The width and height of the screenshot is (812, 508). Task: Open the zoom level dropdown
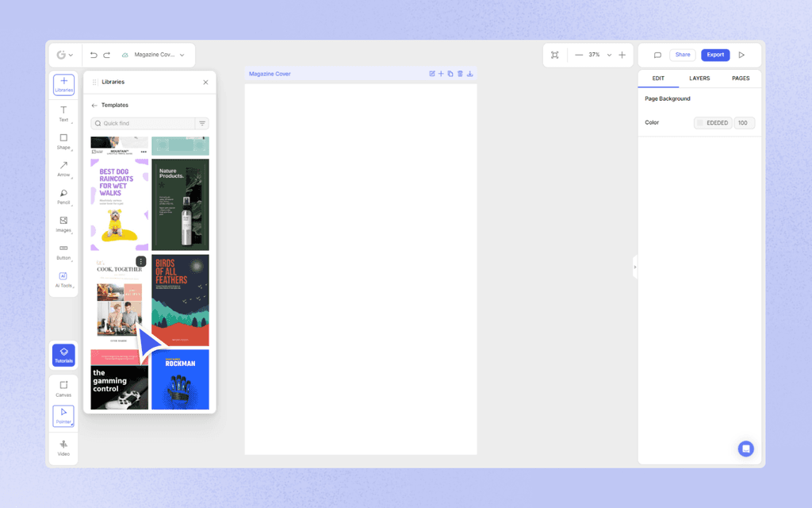608,55
